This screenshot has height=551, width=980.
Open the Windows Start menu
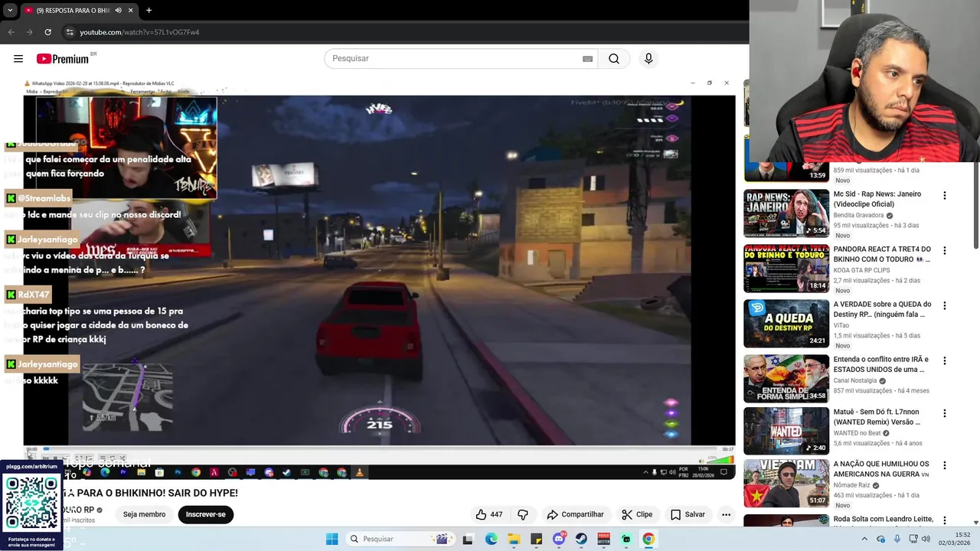(332, 539)
